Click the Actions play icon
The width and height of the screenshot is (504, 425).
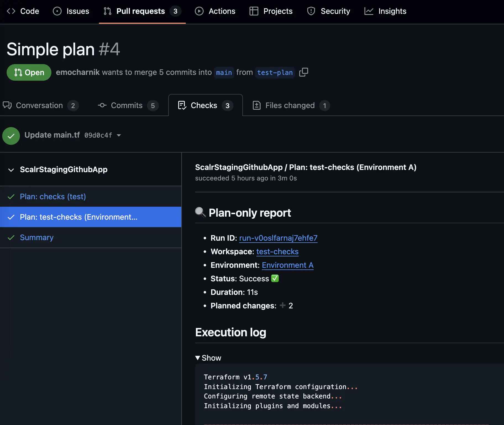199,11
